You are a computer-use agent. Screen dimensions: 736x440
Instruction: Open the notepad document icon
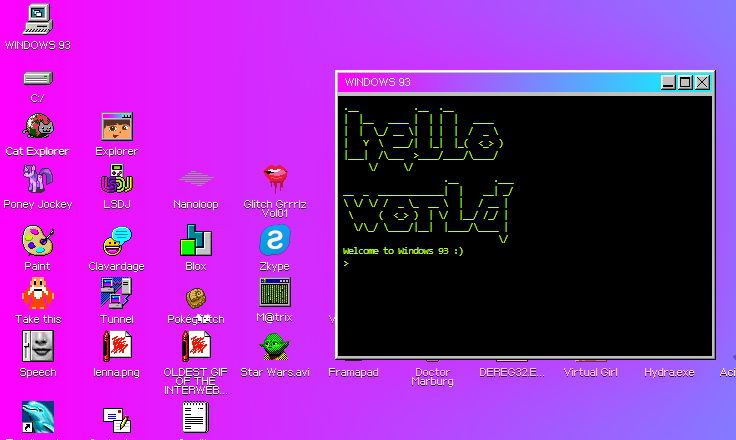point(195,417)
